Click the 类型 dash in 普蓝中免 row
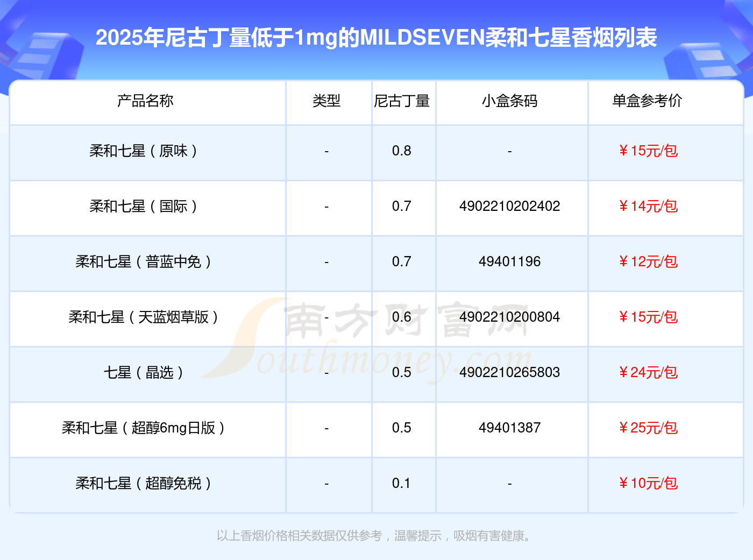Screen dimensions: 753x560 tap(326, 263)
